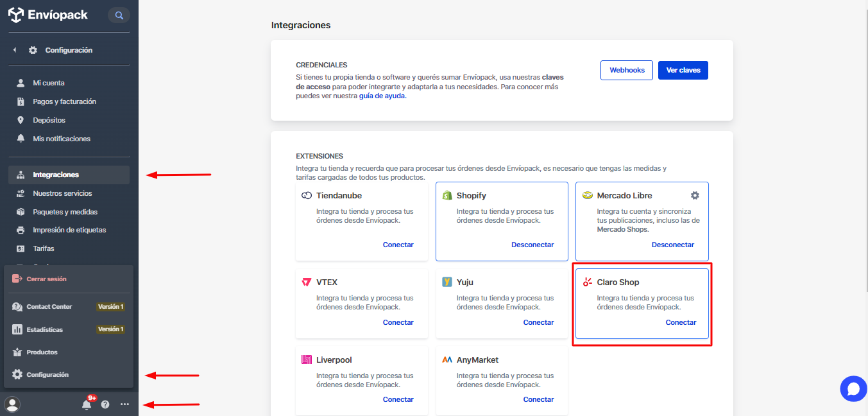Connect the AnyMarket integration

pyautogui.click(x=539, y=399)
